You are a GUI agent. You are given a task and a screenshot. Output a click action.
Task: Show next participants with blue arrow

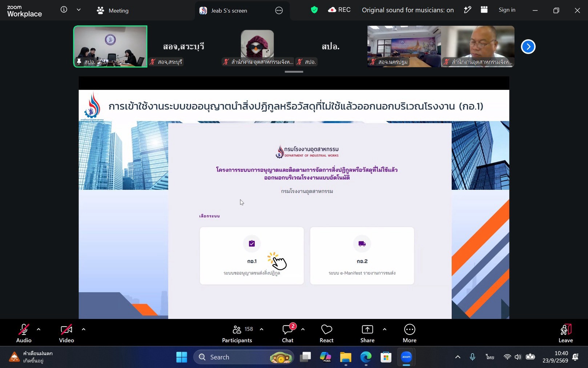[528, 47]
